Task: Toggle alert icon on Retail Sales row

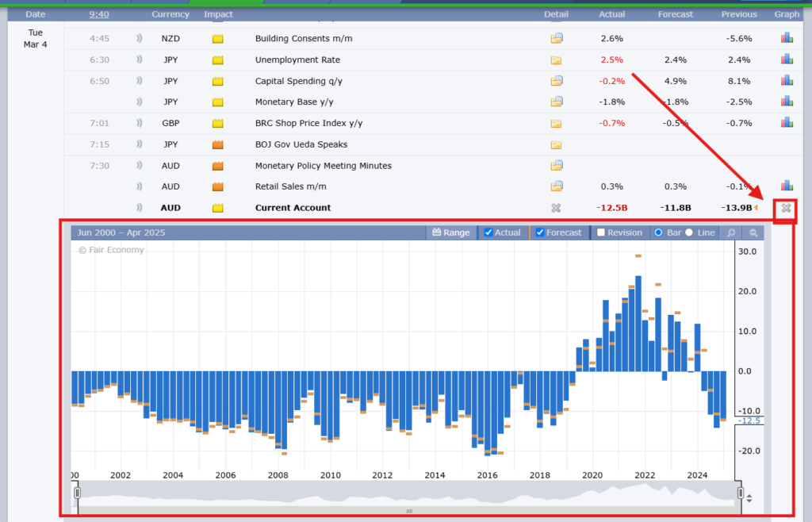Action: click(x=139, y=186)
